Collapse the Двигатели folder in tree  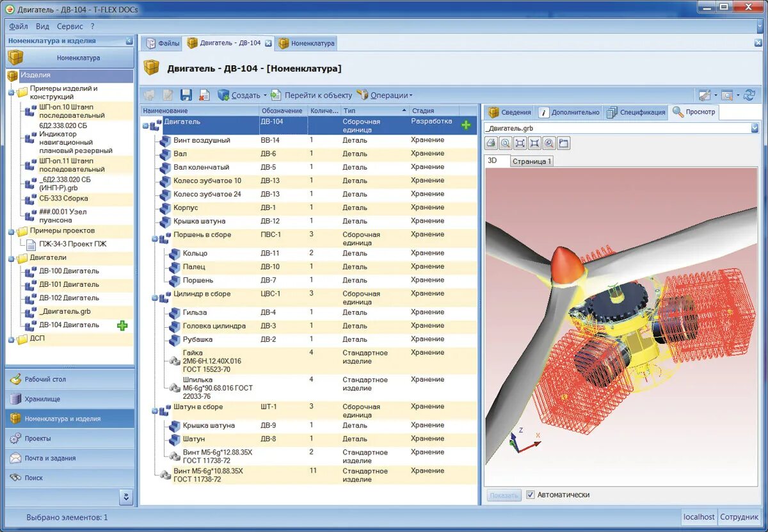click(x=11, y=258)
